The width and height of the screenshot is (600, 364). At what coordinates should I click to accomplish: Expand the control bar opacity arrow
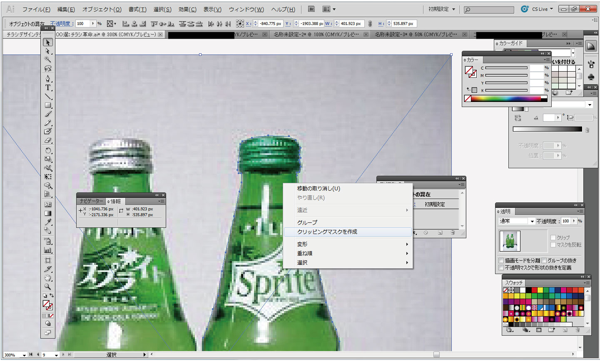click(93, 24)
